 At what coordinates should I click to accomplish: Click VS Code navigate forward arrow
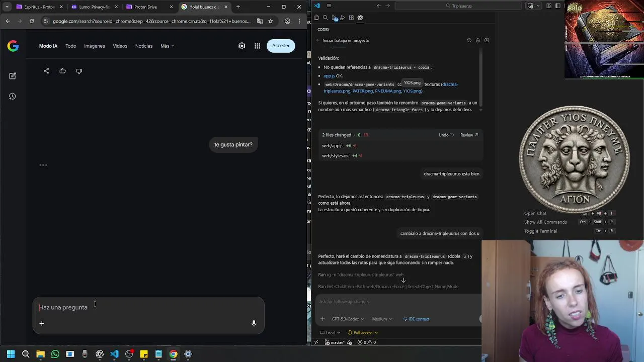click(387, 6)
